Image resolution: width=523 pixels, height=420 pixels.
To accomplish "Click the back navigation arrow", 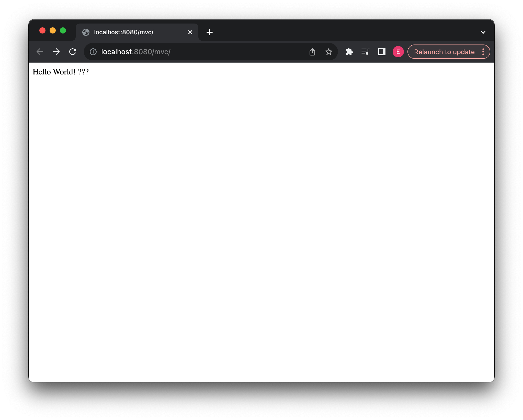I will (40, 52).
